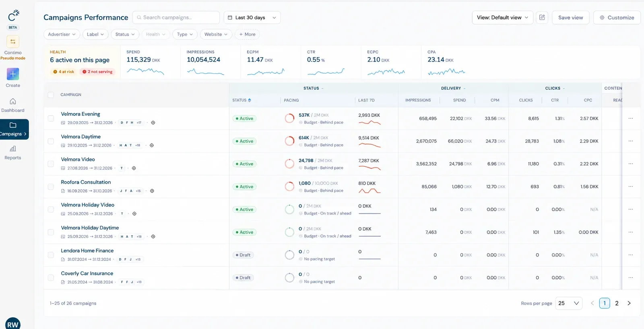
Task: Open the Advertiser filter dropdown
Action: pyautogui.click(x=62, y=34)
